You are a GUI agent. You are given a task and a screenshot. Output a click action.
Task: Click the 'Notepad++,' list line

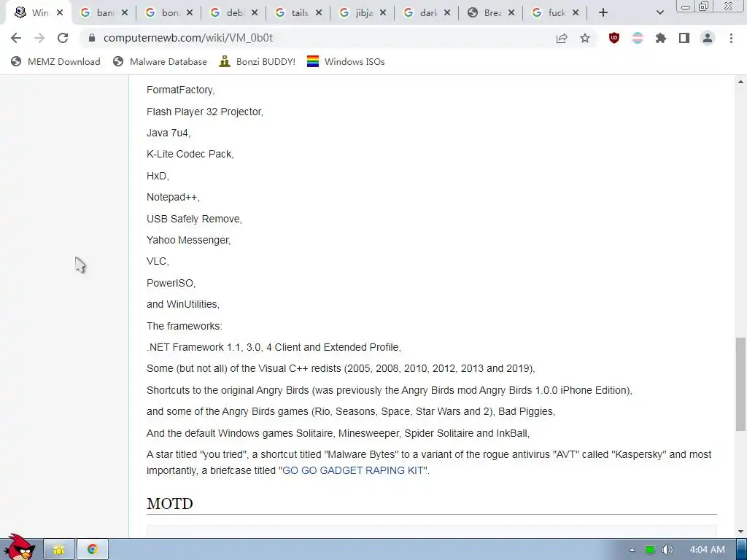pos(173,197)
